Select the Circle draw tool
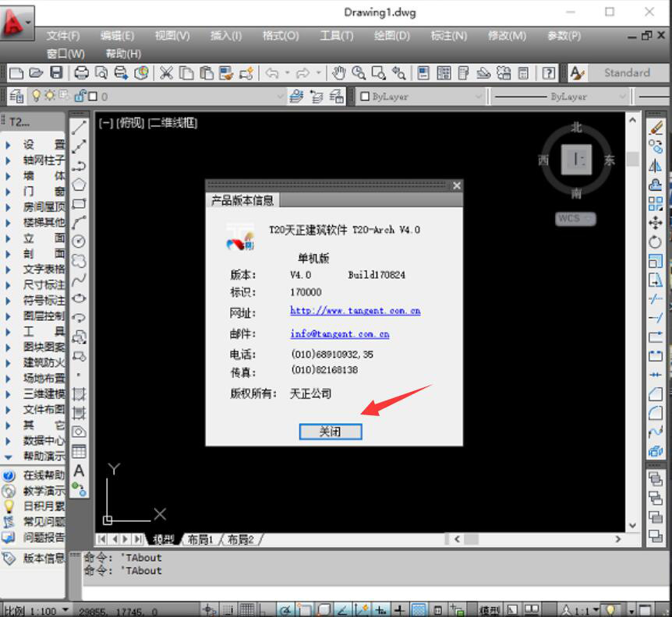The height and width of the screenshot is (617, 672). [79, 242]
